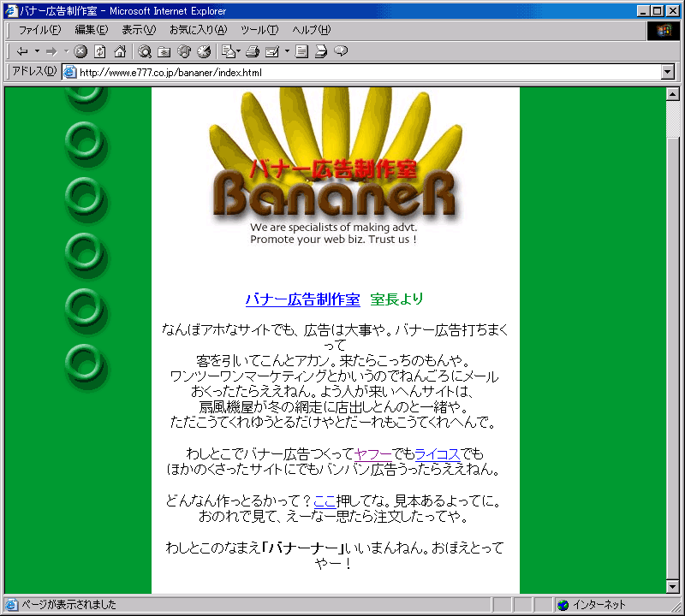Click the ページが表示されました status text
The height and width of the screenshot is (616, 685).
coord(68,605)
